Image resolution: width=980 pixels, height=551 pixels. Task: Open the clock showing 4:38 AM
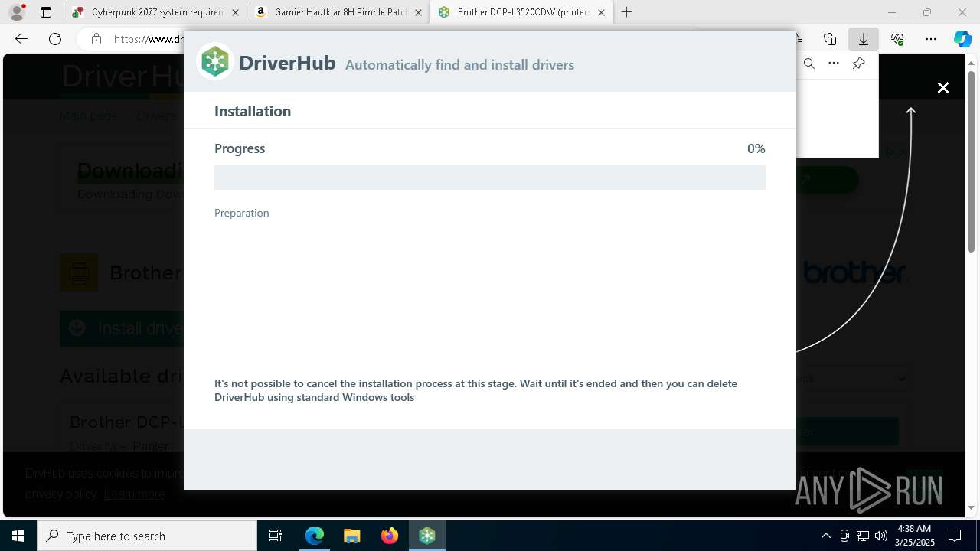(x=916, y=536)
